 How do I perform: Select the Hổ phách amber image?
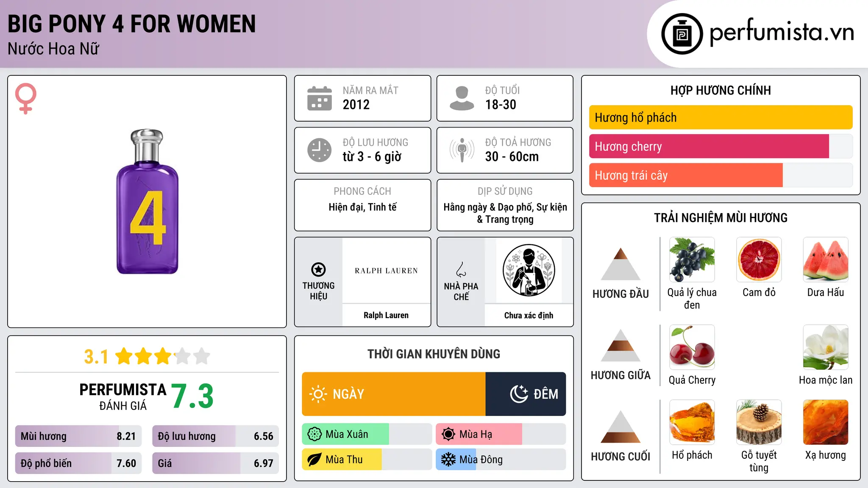click(692, 422)
